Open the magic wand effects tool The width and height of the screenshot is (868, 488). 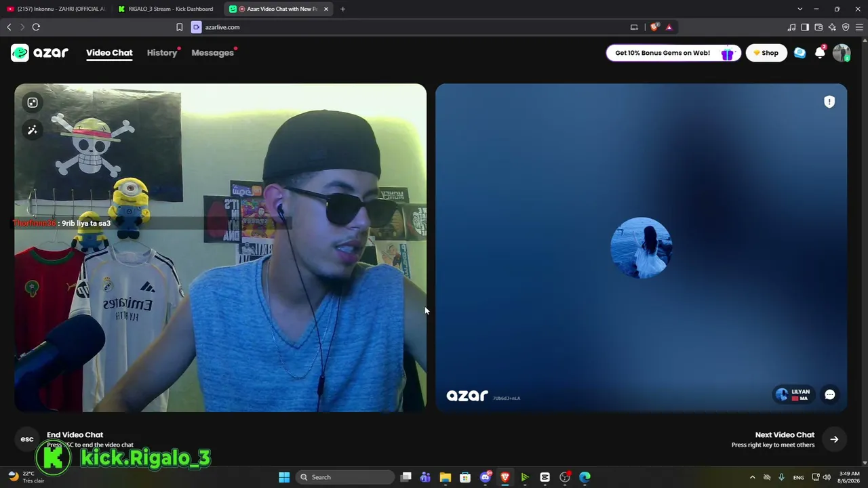click(x=33, y=130)
